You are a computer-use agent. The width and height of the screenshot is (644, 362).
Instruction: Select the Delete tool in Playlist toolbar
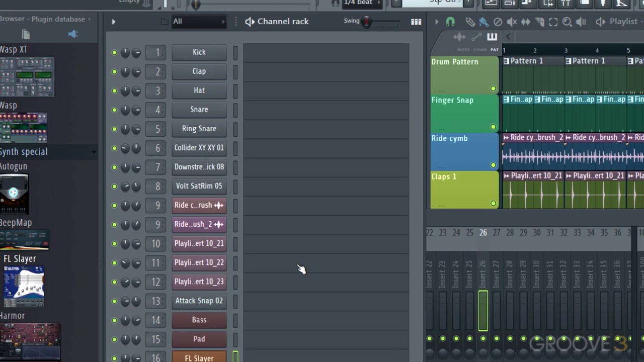498,22
